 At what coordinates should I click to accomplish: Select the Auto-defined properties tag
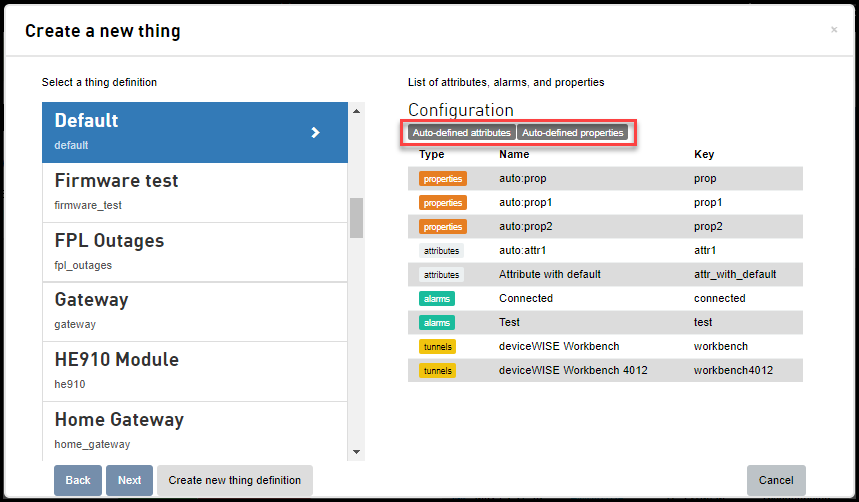pyautogui.click(x=572, y=133)
